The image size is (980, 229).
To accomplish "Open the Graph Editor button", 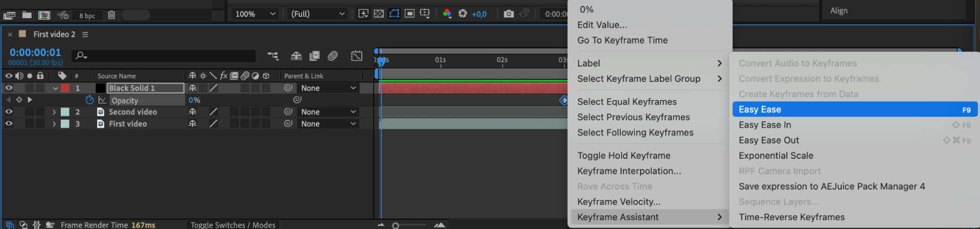I will pos(356,56).
